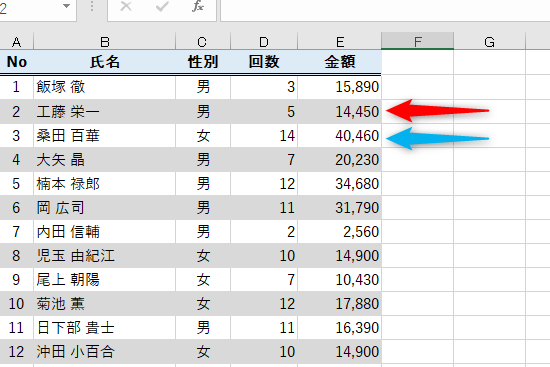550x367 pixels.
Task: Select the name cell '日下部 貴士'
Action: [105, 328]
